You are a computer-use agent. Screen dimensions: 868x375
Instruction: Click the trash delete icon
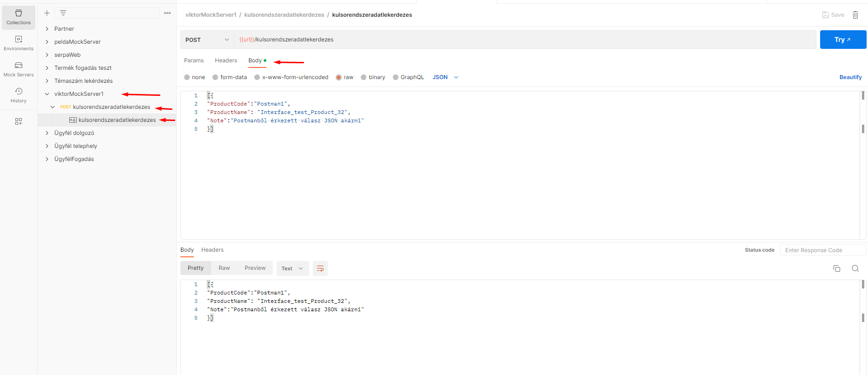pos(855,15)
